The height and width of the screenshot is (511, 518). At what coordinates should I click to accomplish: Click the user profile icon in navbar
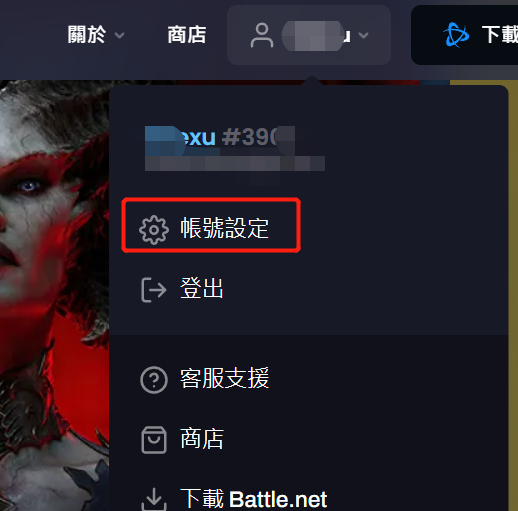click(262, 35)
